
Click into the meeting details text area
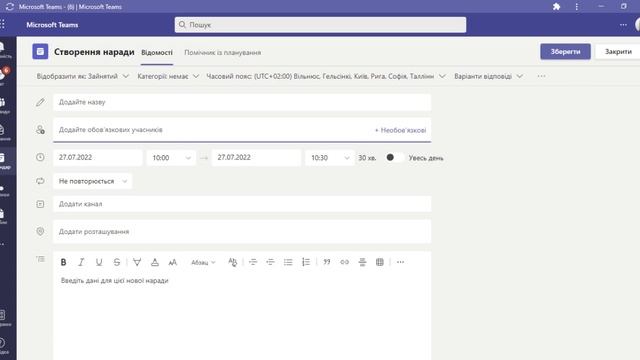pos(242,316)
